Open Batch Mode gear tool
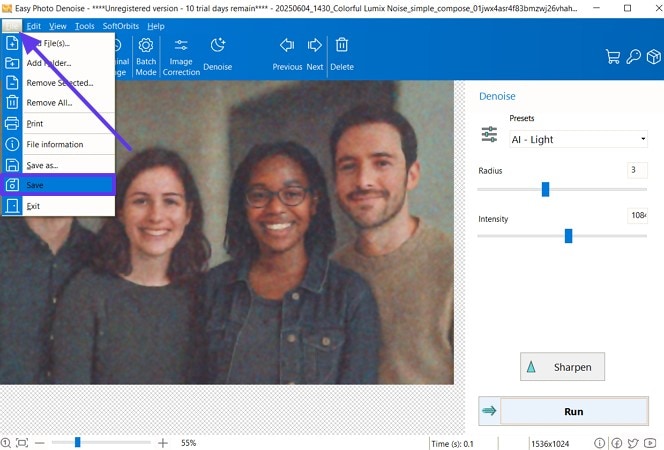 146,57
